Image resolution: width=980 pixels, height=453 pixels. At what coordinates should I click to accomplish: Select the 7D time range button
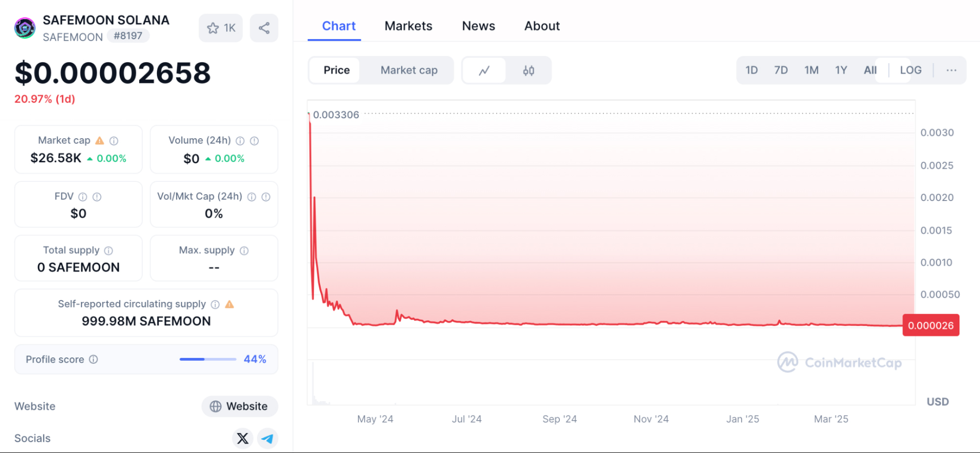tap(781, 70)
